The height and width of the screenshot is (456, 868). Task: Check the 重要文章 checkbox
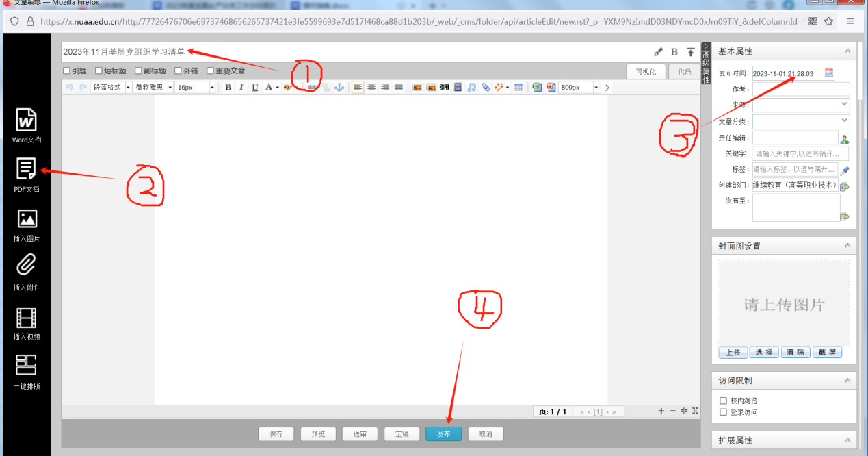coord(210,71)
